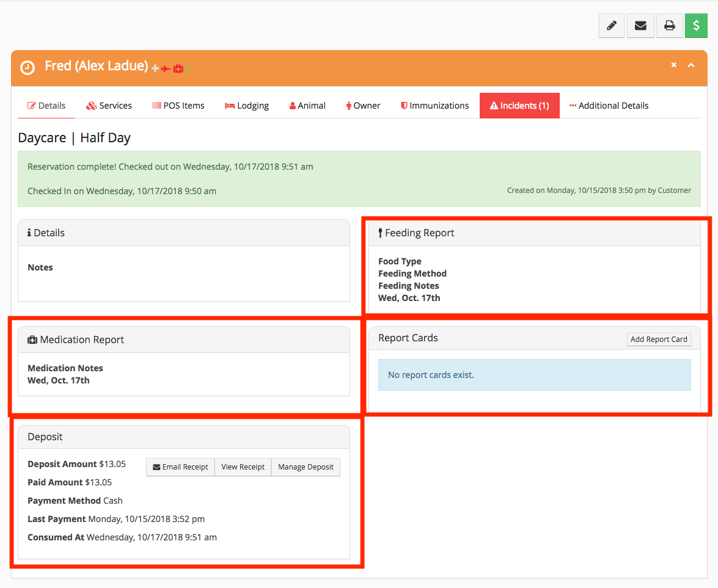Screen dimensions: 718x588
Task: Click the plus icon after Alex Ladue
Action: tap(155, 68)
